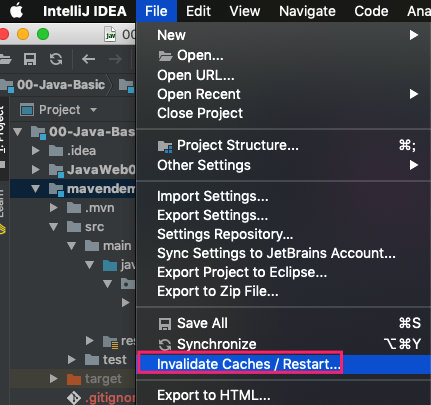Expand the test folder
This screenshot has height=405, width=431.
coord(71,360)
